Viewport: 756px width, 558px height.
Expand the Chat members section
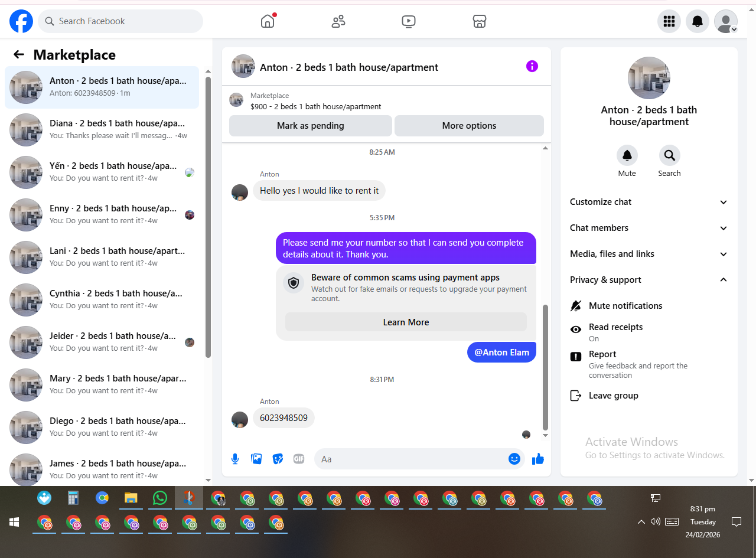[x=649, y=228]
